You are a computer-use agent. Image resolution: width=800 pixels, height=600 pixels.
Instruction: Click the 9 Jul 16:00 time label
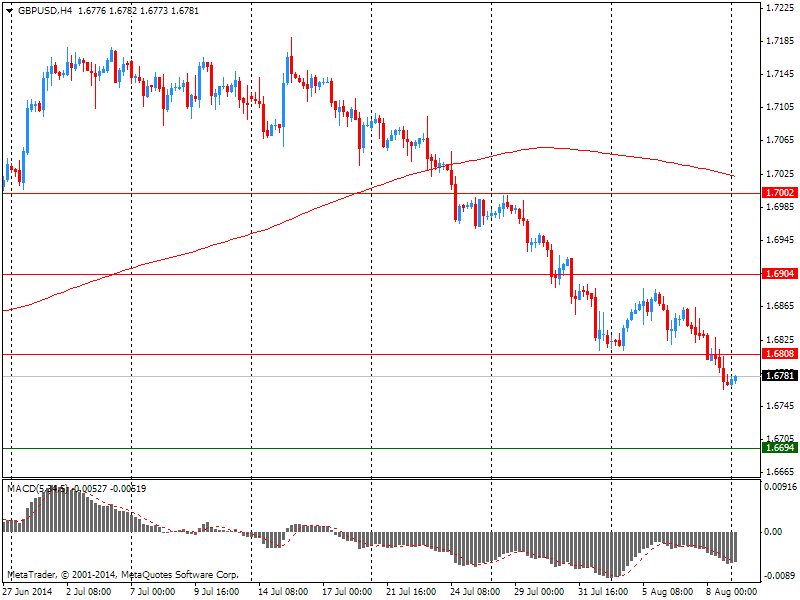217,592
